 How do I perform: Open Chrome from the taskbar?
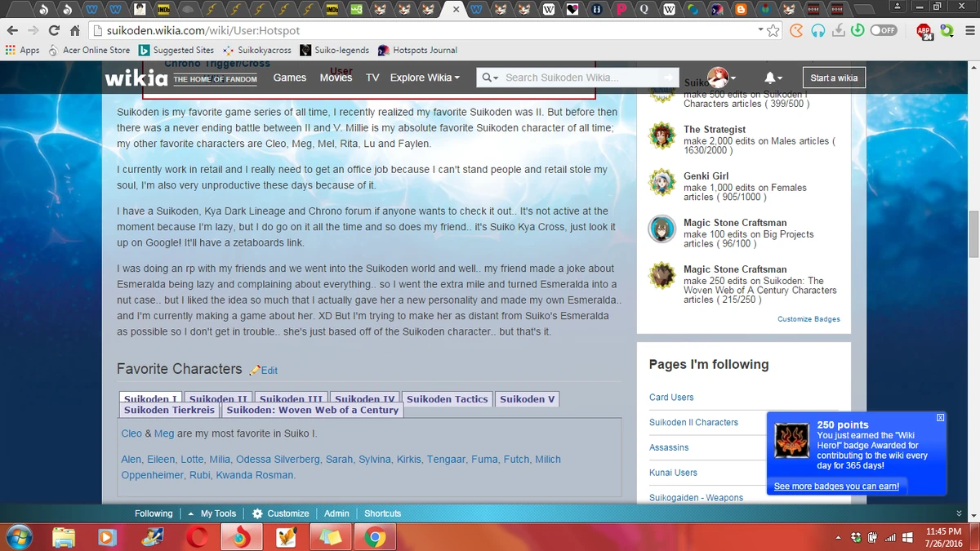375,537
